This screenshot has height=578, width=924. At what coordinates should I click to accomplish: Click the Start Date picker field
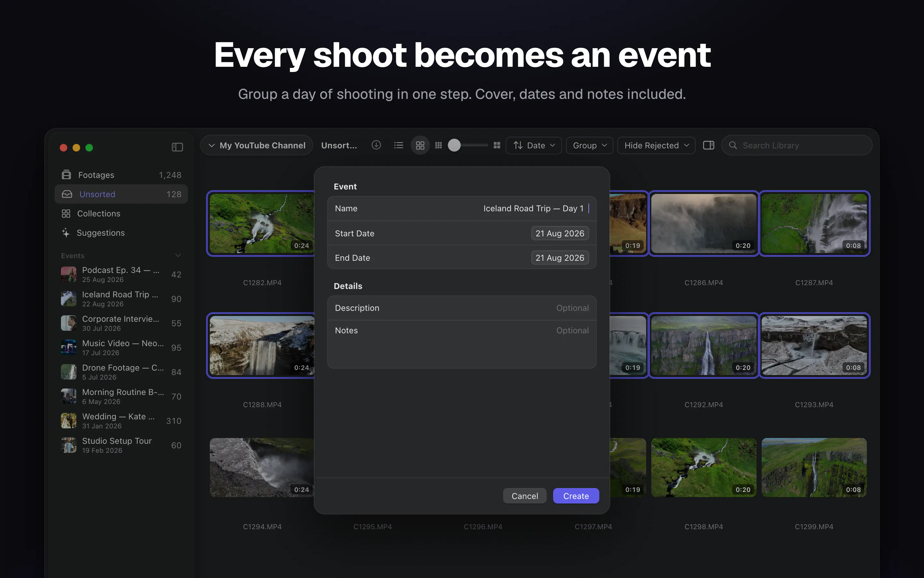(560, 233)
